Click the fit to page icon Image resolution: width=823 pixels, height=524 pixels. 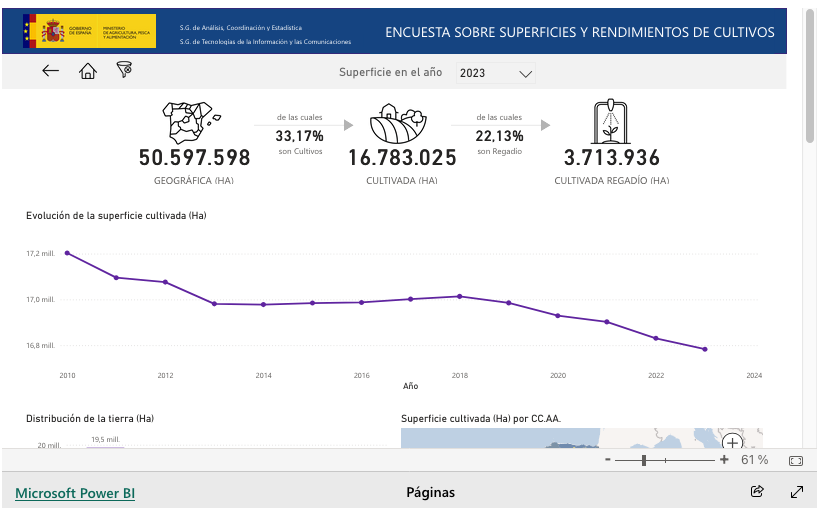coord(796,460)
